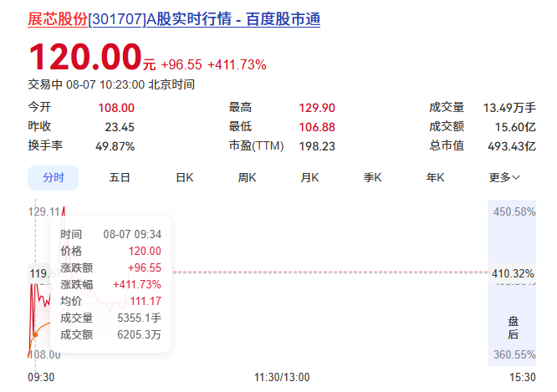This screenshot has width=557, height=392.
Task: Click the 450.58% axis label
Action: (x=514, y=212)
